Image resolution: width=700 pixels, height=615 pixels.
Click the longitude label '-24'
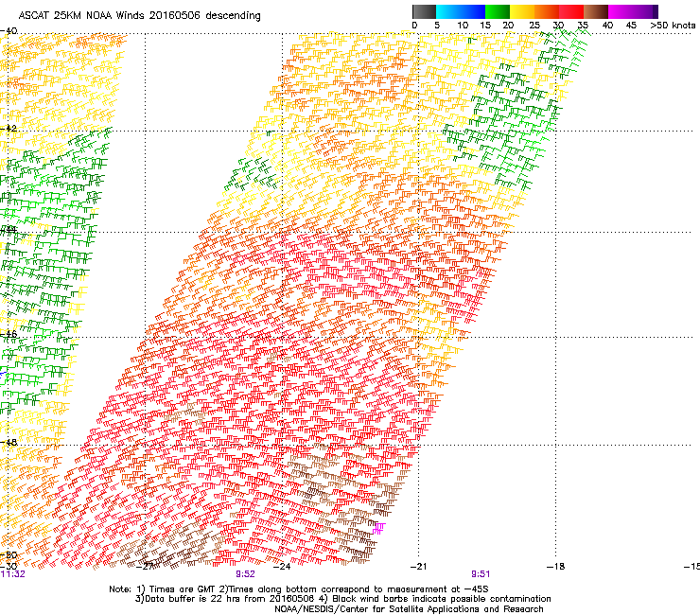[282, 567]
